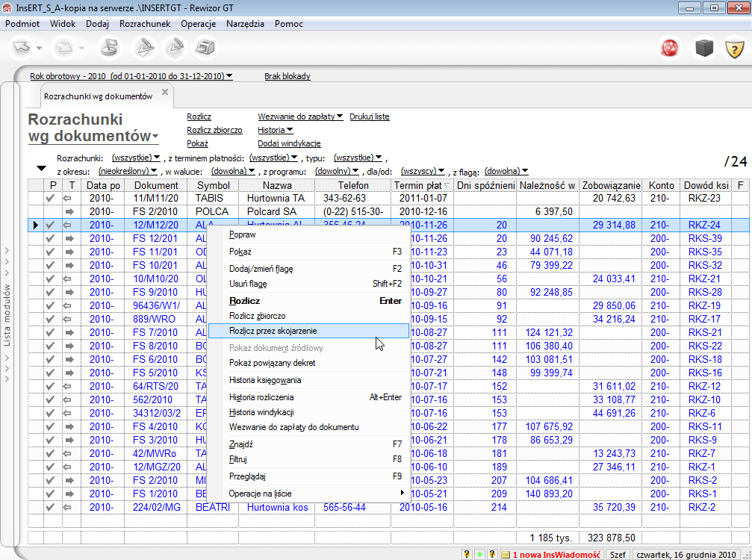Click the T column arrow for POLCA row
Image resolution: width=752 pixels, height=560 pixels.
pyautogui.click(x=69, y=212)
